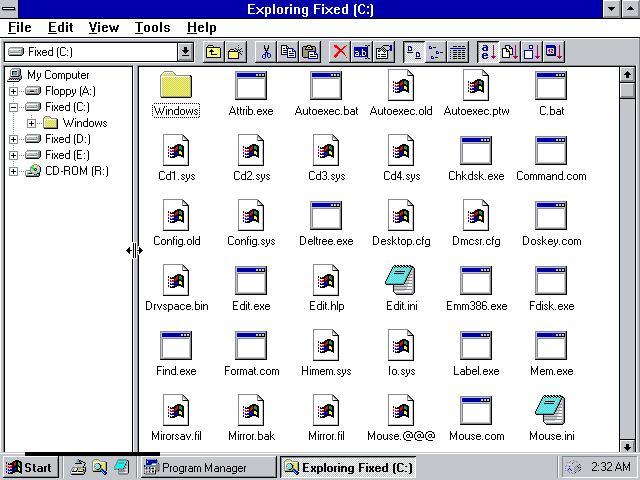Click the vertical scrollbar thumb
This screenshot has height=480, width=640.
coord(627,90)
